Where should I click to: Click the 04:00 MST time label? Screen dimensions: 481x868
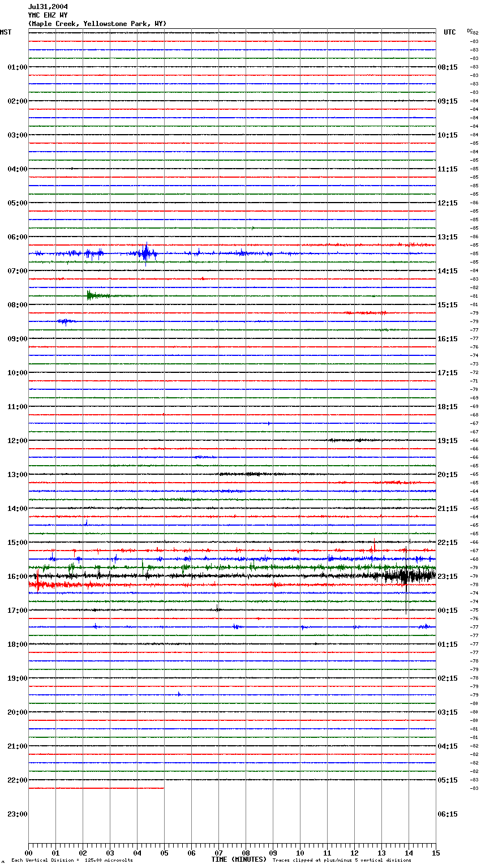click(18, 169)
